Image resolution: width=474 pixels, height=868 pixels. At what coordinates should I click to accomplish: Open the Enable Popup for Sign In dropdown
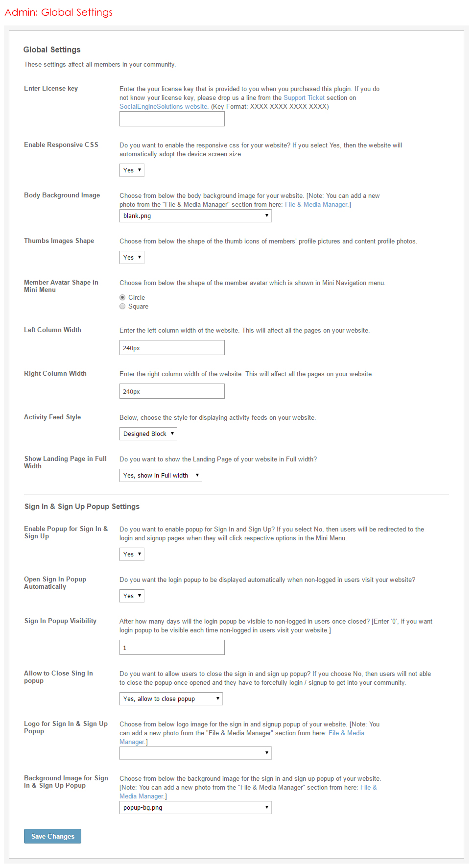coord(132,554)
